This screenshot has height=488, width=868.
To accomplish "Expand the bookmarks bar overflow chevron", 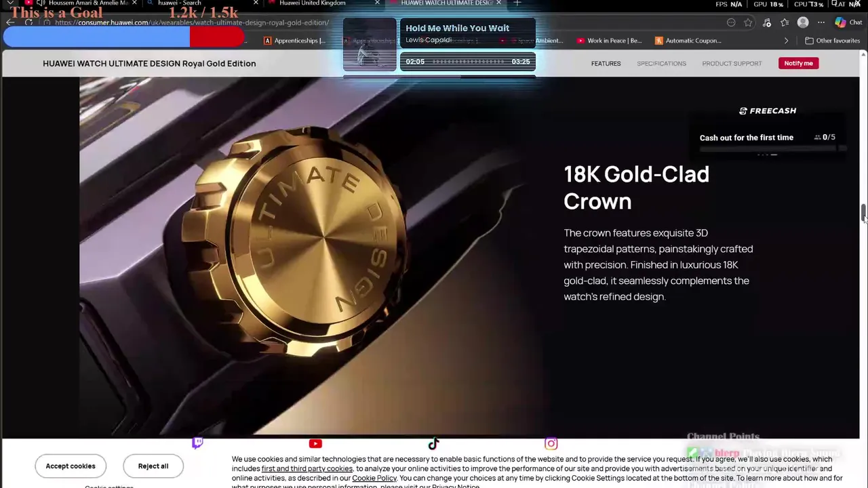I will pos(787,41).
